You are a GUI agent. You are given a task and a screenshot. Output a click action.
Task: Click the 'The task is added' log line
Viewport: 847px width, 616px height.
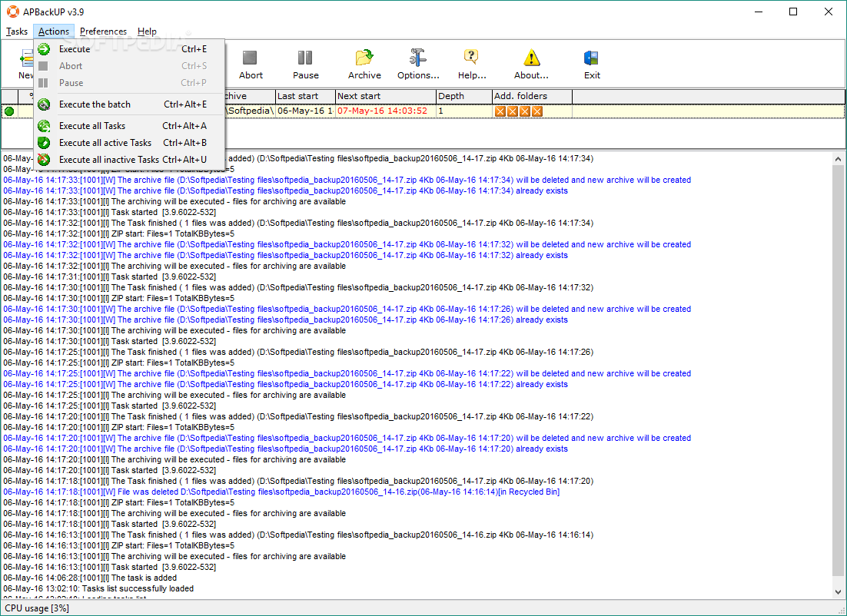click(x=90, y=578)
